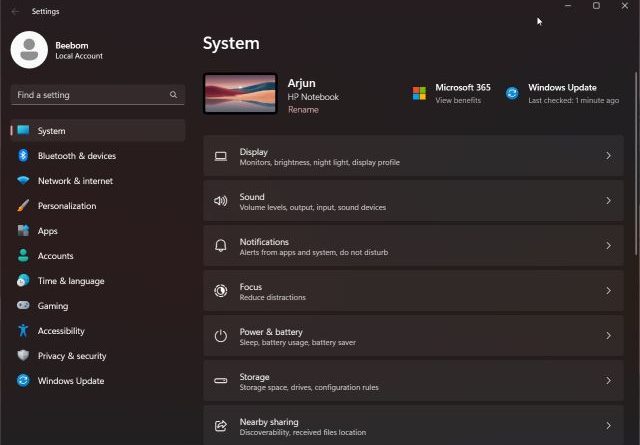Click Power & battery row title
Image resolution: width=640 pixels, height=445 pixels.
[271, 332]
